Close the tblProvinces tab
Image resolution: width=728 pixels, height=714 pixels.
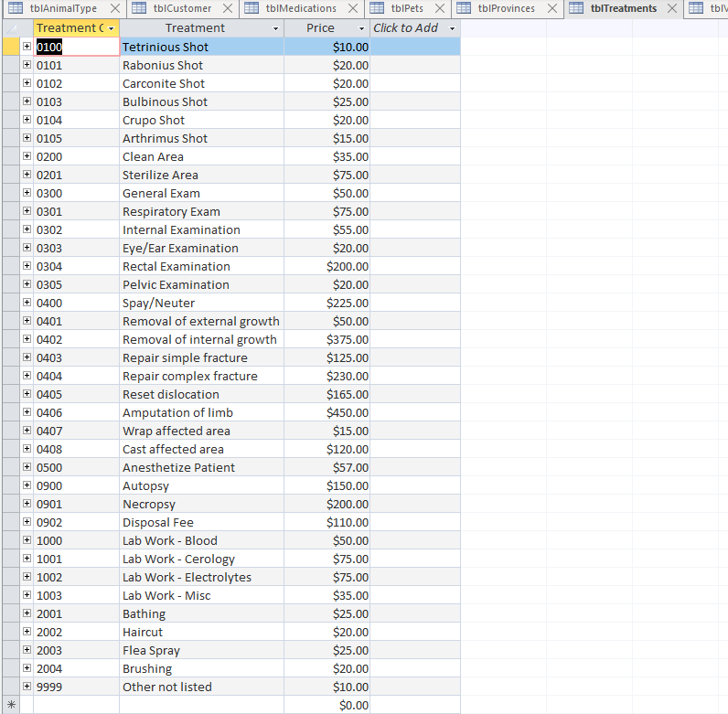click(x=552, y=8)
